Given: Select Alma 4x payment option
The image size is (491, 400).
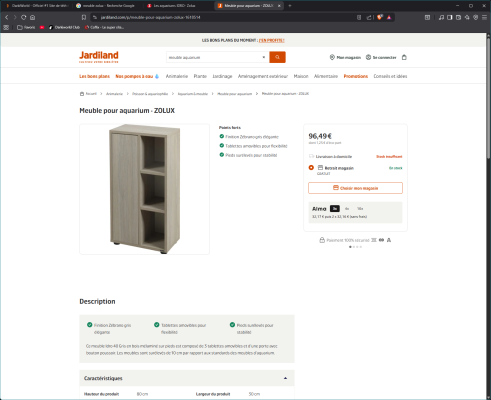Looking at the screenshot, I should point(347,209).
